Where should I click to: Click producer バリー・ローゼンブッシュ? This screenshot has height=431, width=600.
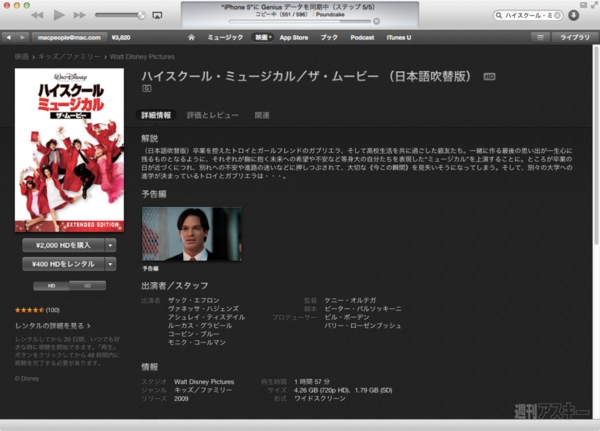pyautogui.click(x=363, y=325)
